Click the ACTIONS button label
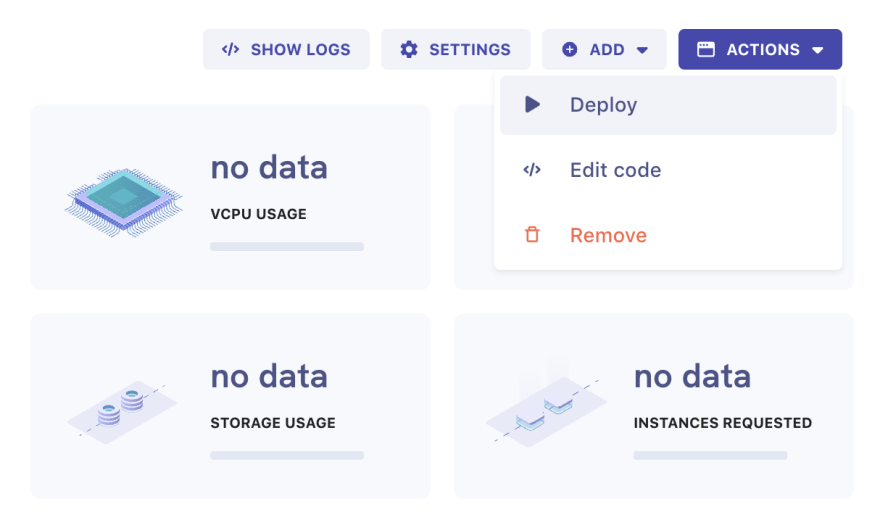The width and height of the screenshot is (880, 528). tap(763, 49)
